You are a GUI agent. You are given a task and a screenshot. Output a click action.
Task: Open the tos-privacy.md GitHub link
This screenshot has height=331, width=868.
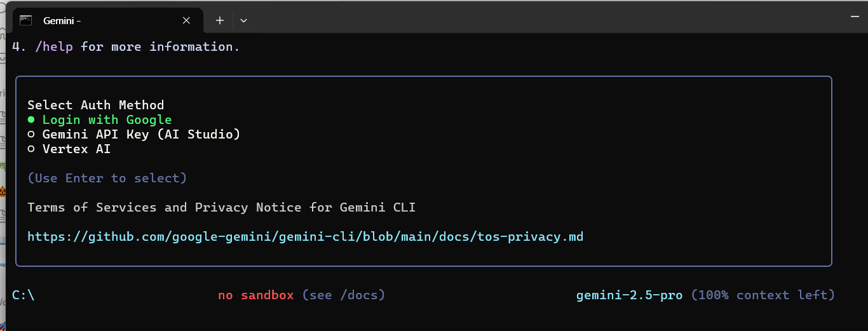click(306, 237)
